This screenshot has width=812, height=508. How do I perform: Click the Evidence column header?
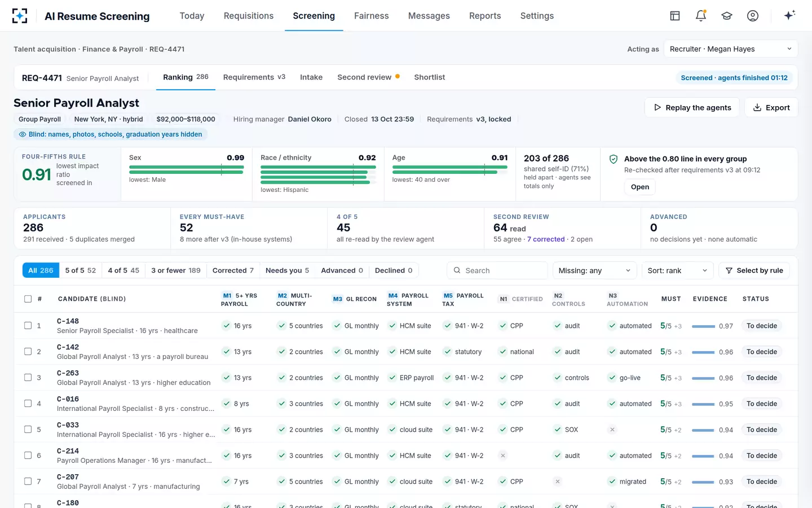tap(710, 299)
